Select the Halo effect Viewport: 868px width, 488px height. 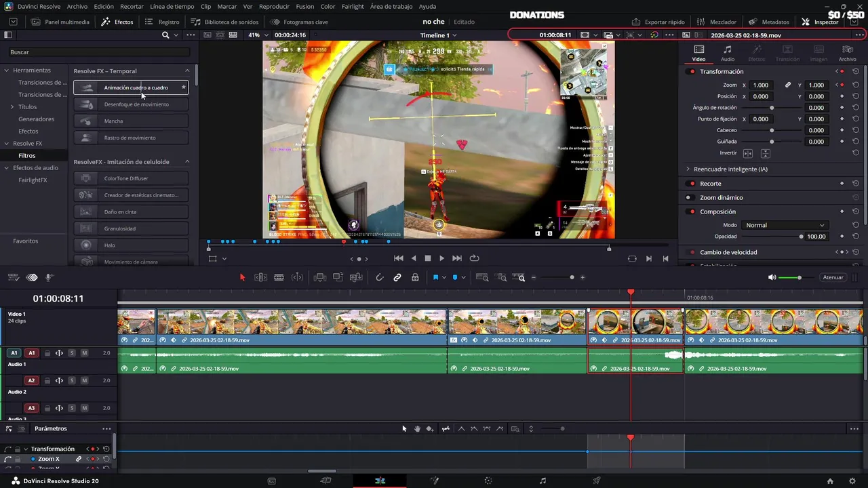tap(131, 245)
